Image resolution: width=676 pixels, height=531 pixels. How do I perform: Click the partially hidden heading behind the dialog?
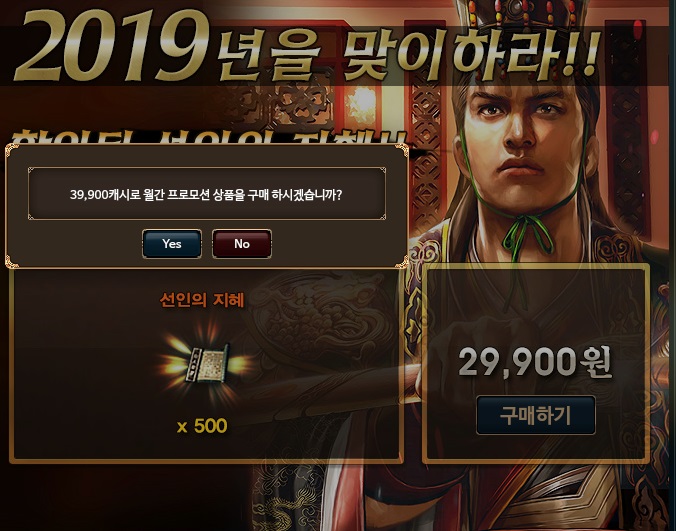click(209, 136)
